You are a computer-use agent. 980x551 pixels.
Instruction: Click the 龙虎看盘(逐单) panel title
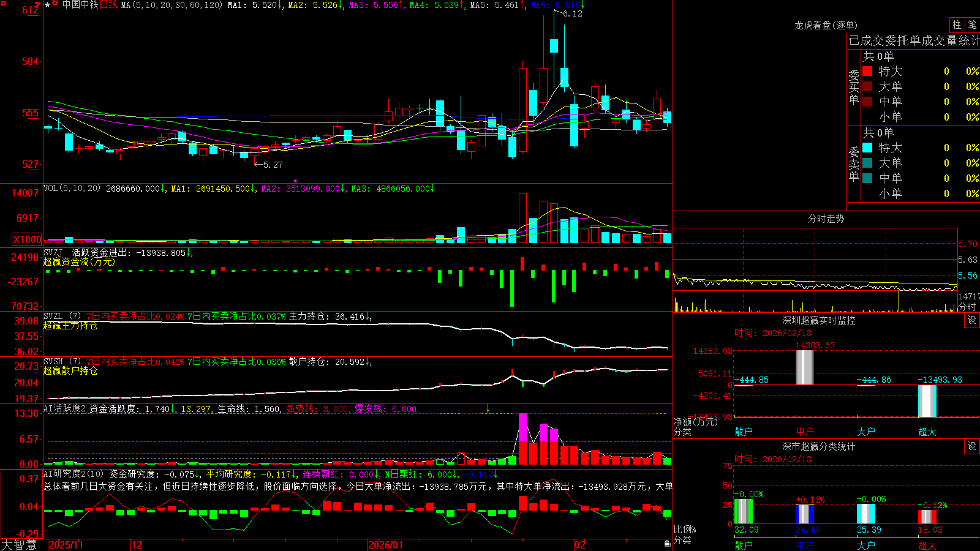[x=826, y=25]
